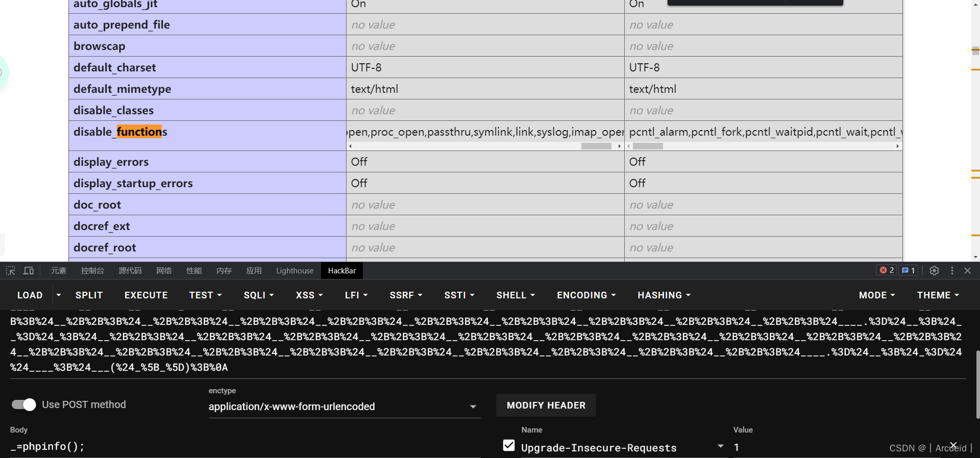Screen dimensions: 980x458
Task: Switch to the 源代码 tab
Action: (x=130, y=270)
